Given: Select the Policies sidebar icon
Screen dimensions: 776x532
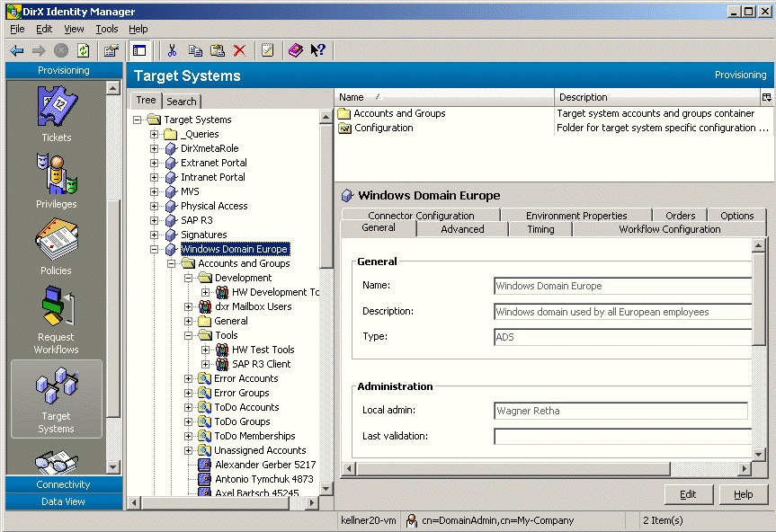Looking at the screenshot, I should click(x=56, y=243).
